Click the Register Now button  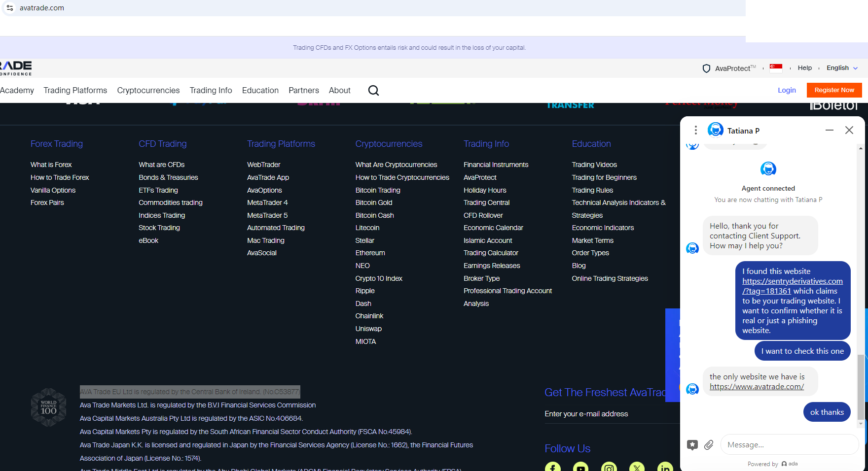[834, 90]
